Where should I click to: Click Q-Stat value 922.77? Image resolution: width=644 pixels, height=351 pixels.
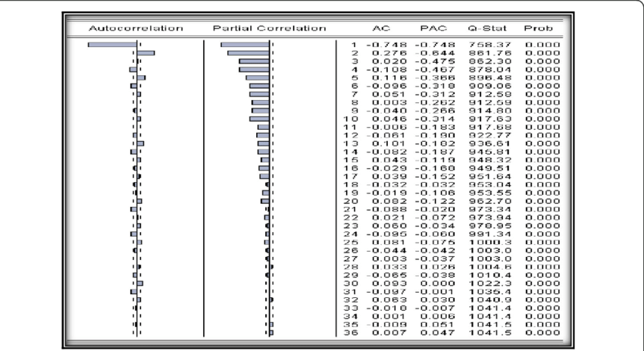(490, 135)
